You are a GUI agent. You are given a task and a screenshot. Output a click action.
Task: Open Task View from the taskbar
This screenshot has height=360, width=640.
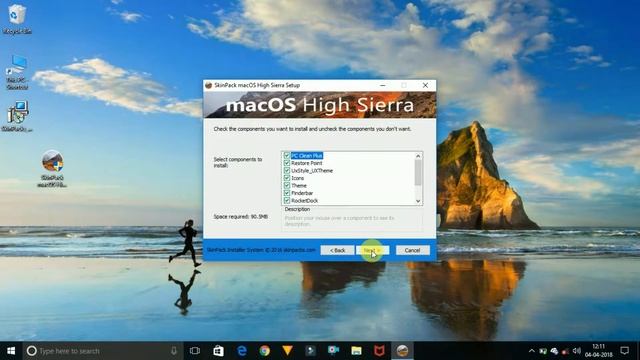tap(195, 351)
